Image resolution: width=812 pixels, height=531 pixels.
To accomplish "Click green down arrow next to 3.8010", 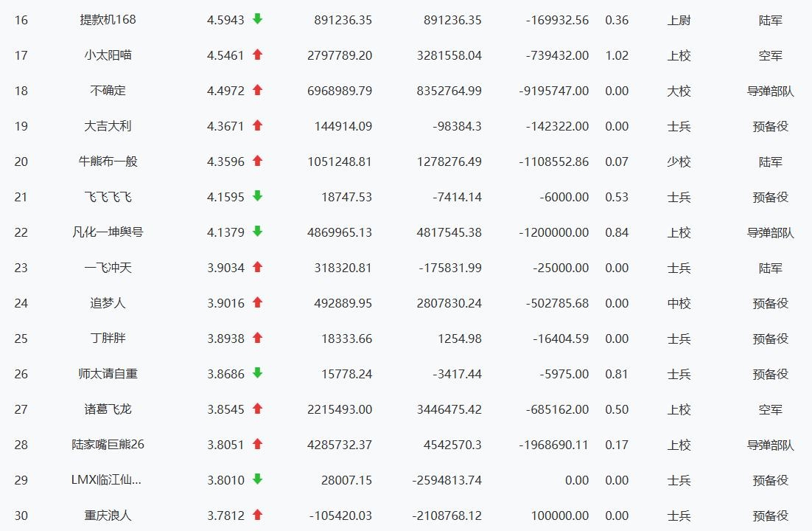I will [257, 479].
